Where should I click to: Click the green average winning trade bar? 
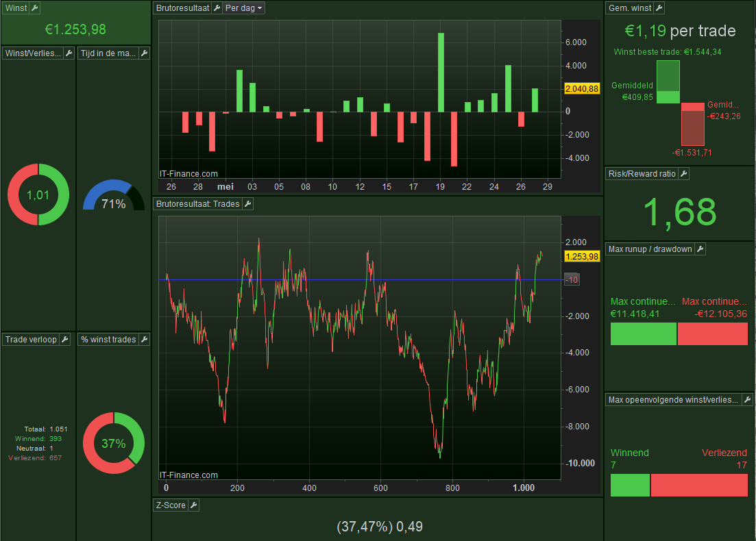click(668, 97)
